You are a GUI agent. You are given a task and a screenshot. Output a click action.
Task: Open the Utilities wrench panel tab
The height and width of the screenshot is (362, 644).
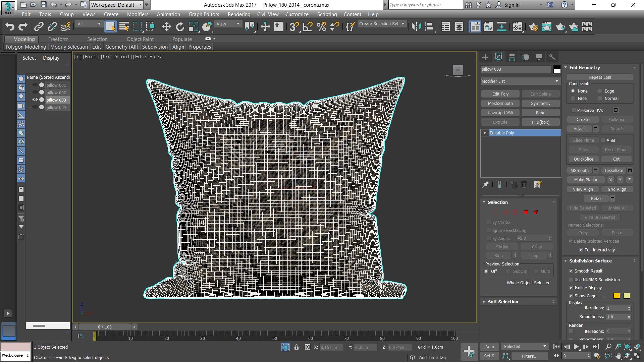pos(552,57)
